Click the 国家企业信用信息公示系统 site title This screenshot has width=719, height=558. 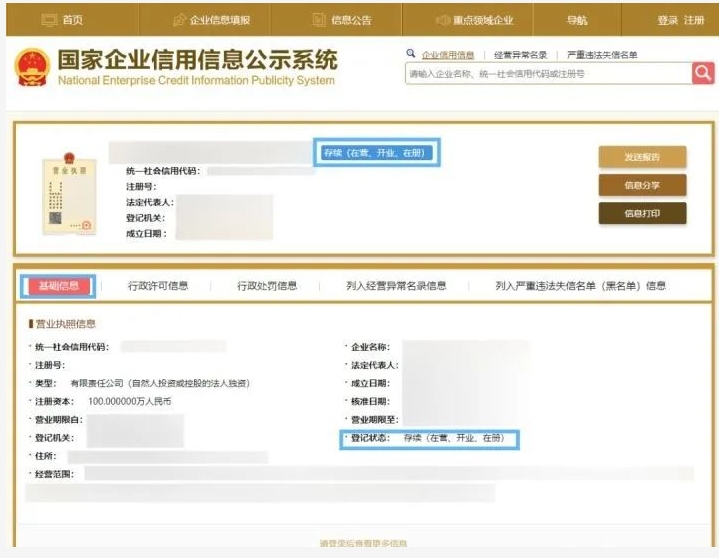[198, 60]
